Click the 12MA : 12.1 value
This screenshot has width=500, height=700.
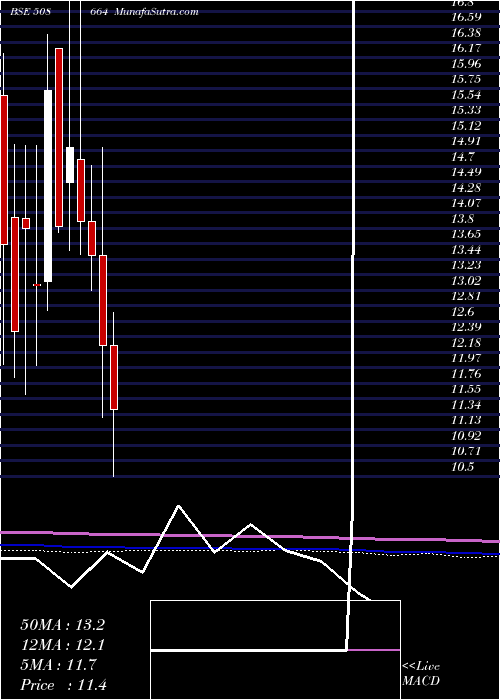click(63, 645)
